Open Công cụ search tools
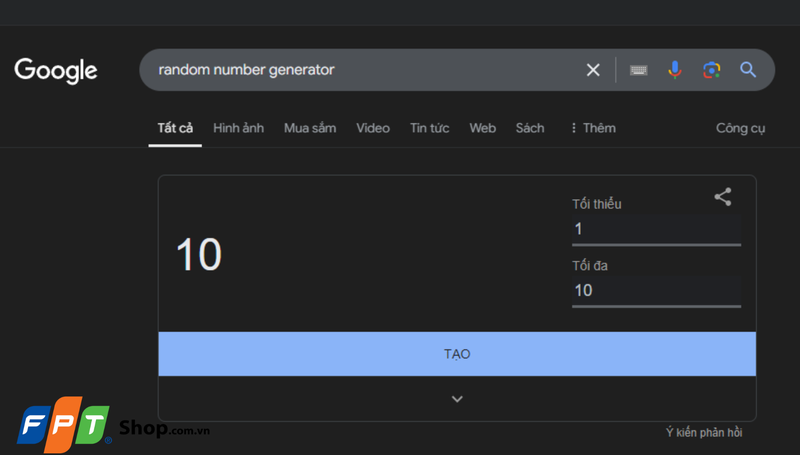 740,128
